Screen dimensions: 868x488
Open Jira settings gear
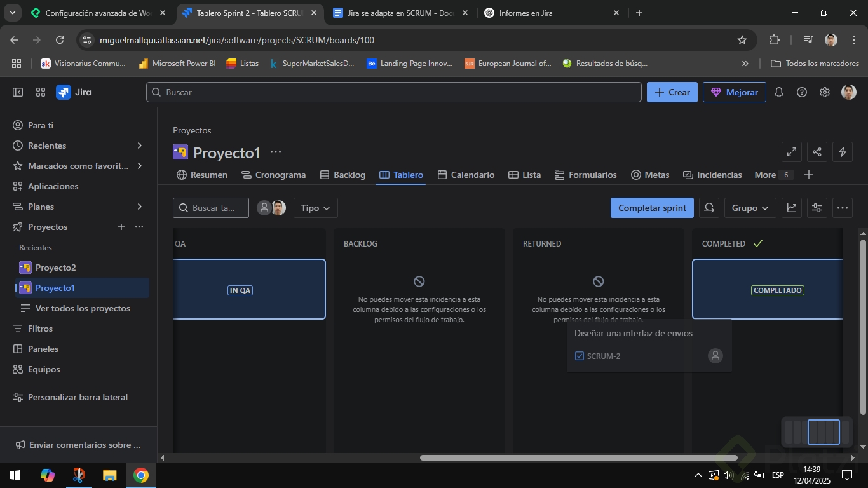[x=825, y=92]
